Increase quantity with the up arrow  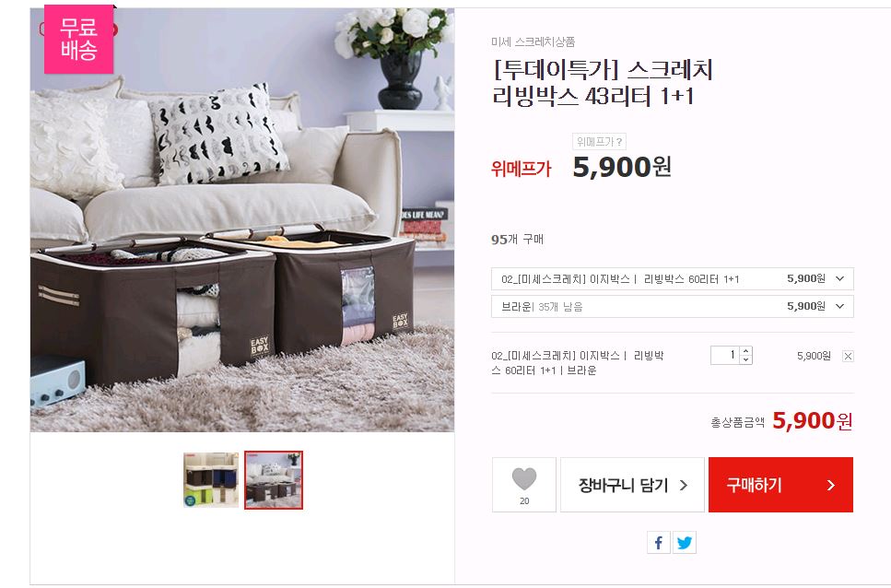pyautogui.click(x=746, y=351)
